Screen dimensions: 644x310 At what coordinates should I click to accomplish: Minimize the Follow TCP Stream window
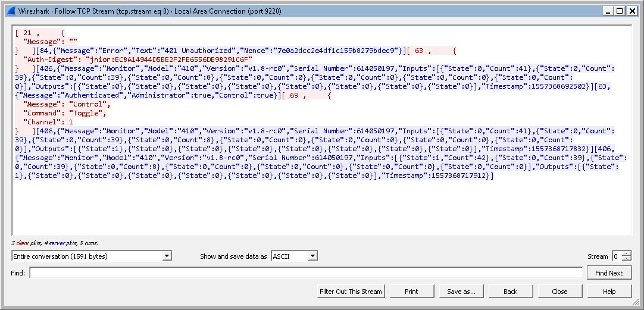[608, 11]
